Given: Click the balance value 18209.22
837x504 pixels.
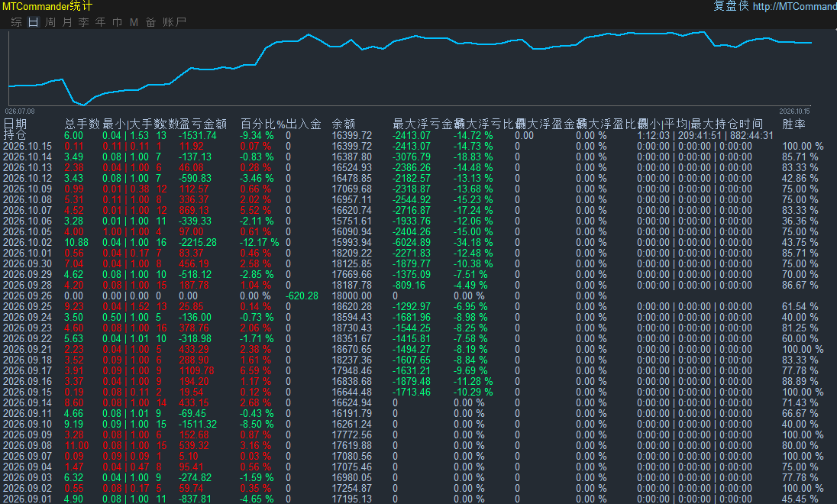Looking at the screenshot, I should point(352,253).
